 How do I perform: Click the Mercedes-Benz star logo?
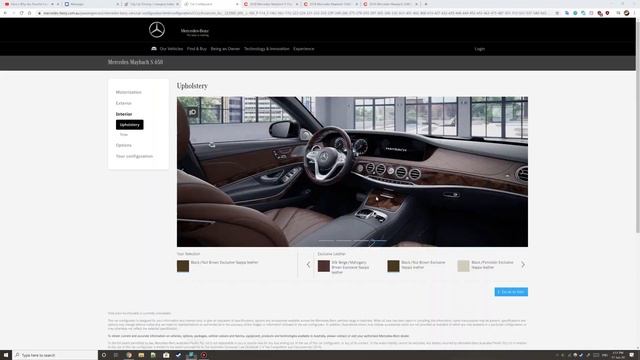pos(157,30)
